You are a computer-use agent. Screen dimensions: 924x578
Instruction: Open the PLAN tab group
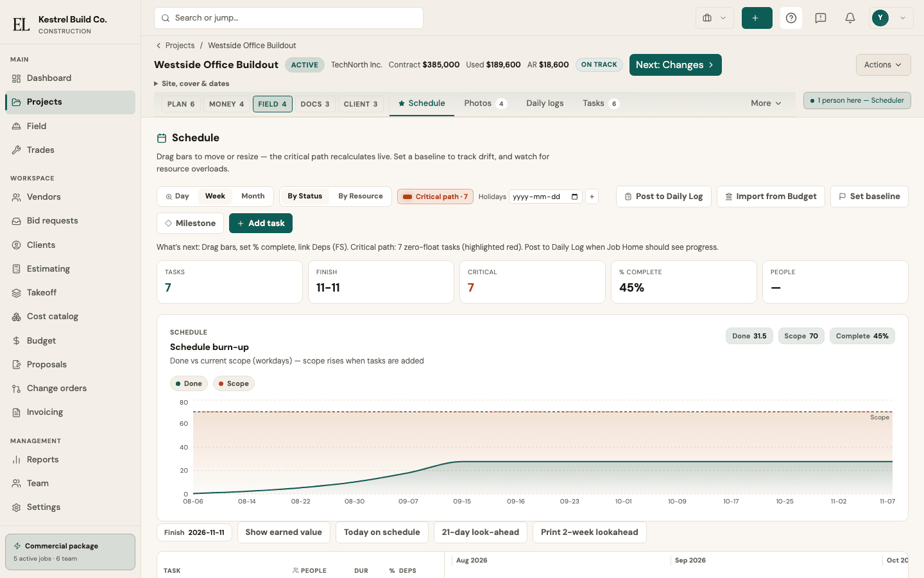click(181, 104)
